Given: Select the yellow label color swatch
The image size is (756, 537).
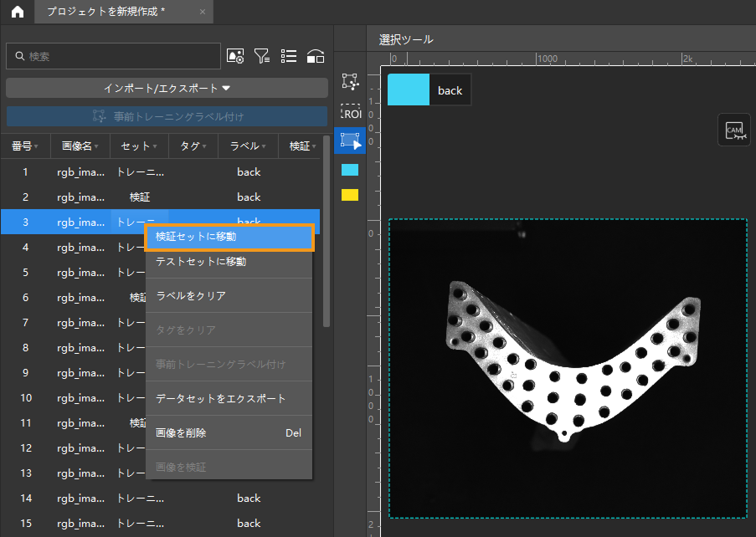Looking at the screenshot, I should coord(350,195).
